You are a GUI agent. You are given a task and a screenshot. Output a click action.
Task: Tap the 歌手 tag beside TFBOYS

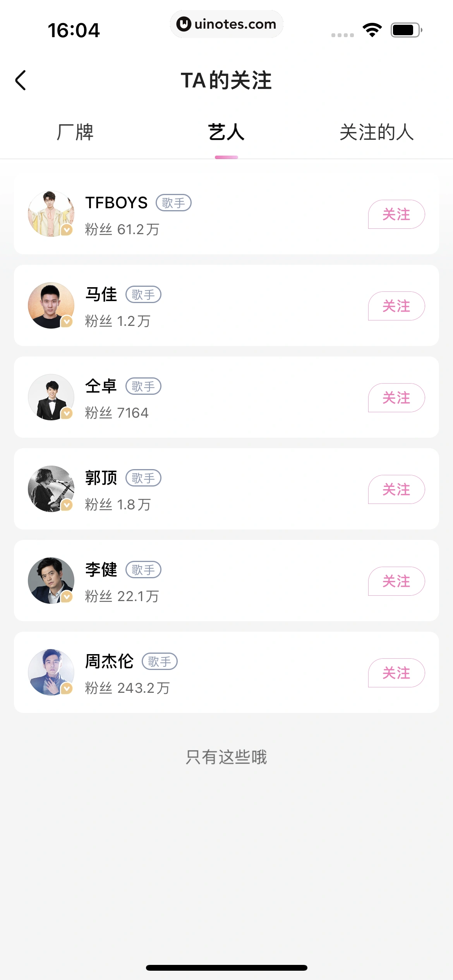[173, 203]
